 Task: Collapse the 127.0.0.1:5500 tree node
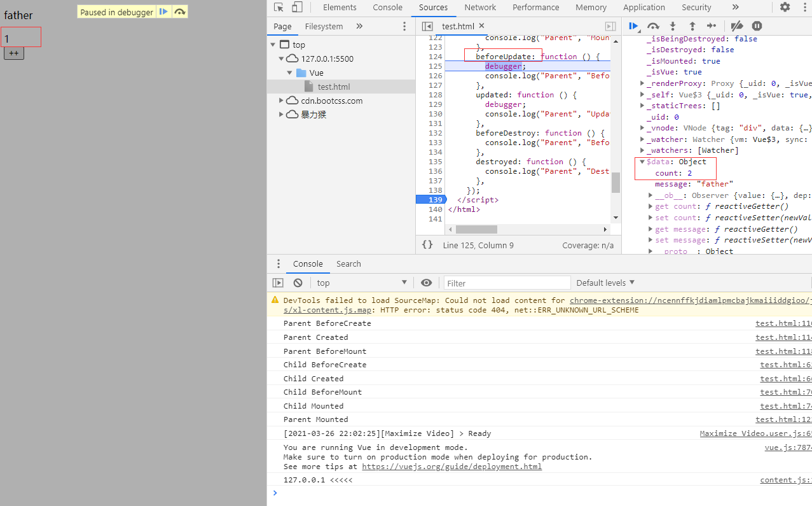pyautogui.click(x=282, y=59)
